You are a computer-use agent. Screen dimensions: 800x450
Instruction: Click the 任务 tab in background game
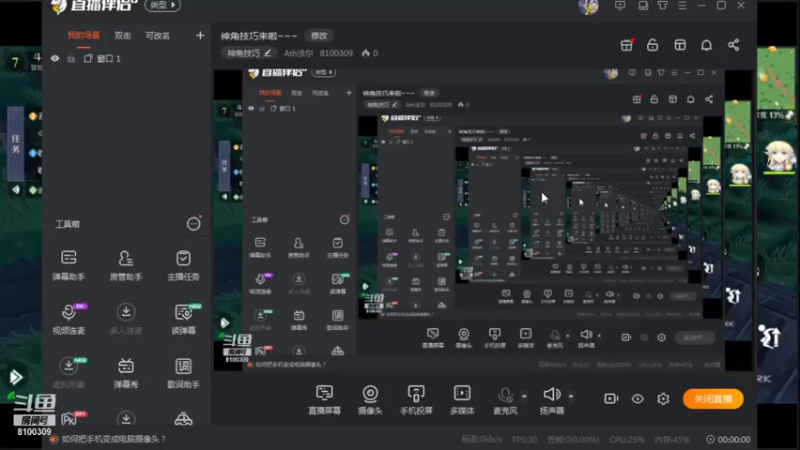[15, 144]
